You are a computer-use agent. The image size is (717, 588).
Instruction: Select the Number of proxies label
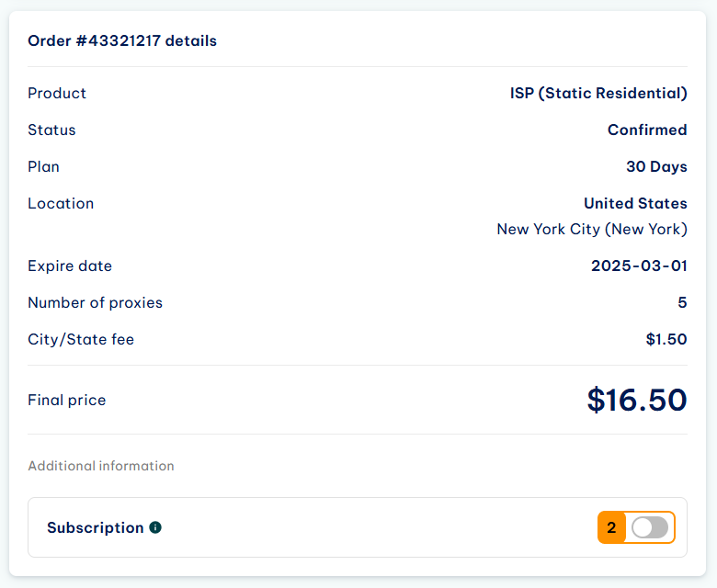click(95, 302)
